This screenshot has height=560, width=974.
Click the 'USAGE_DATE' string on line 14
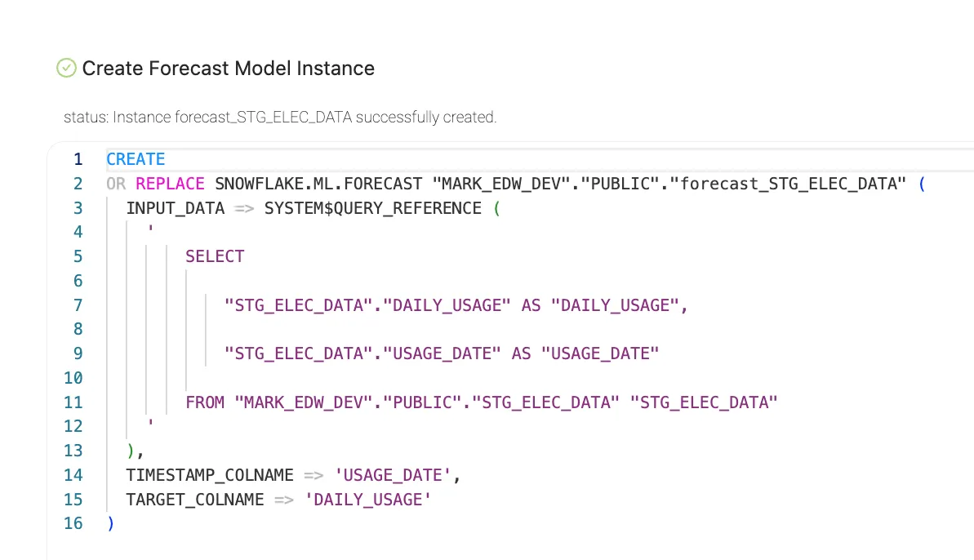click(393, 476)
